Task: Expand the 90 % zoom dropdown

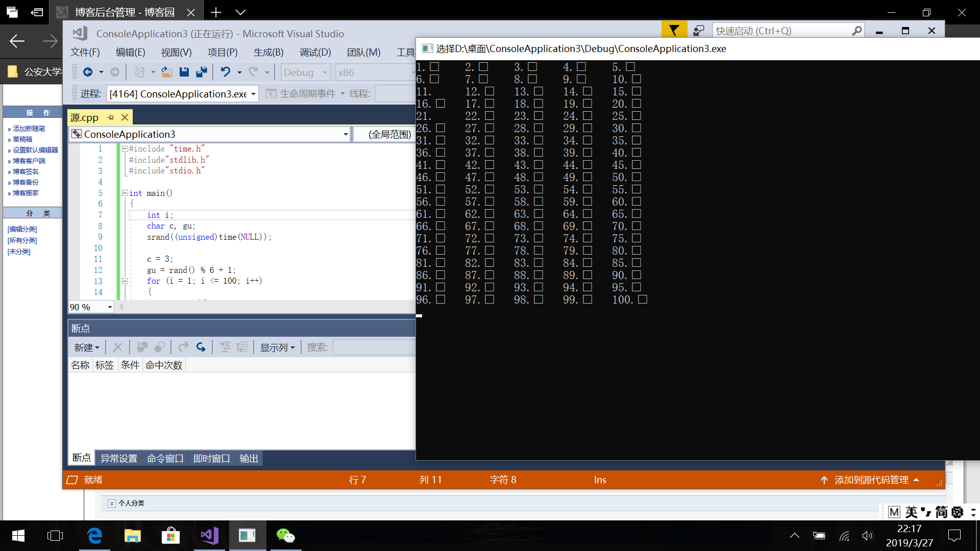Action: click(x=110, y=307)
